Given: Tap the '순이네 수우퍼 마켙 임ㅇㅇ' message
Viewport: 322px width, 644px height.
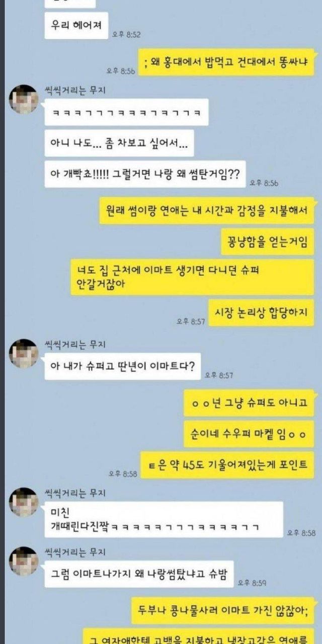Looking at the screenshot, I should [249, 435].
